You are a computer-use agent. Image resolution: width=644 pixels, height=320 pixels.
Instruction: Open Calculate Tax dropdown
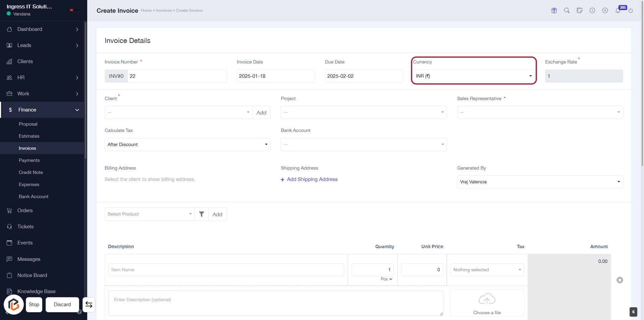pyautogui.click(x=187, y=145)
